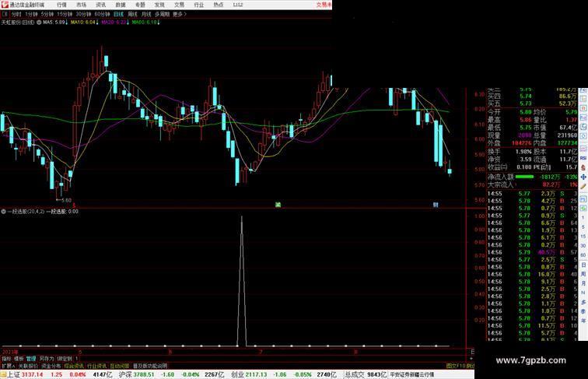Image resolution: width=588 pixels, height=379 pixels.
Task: Click 上证 index value in status bar
Action: (x=32, y=374)
